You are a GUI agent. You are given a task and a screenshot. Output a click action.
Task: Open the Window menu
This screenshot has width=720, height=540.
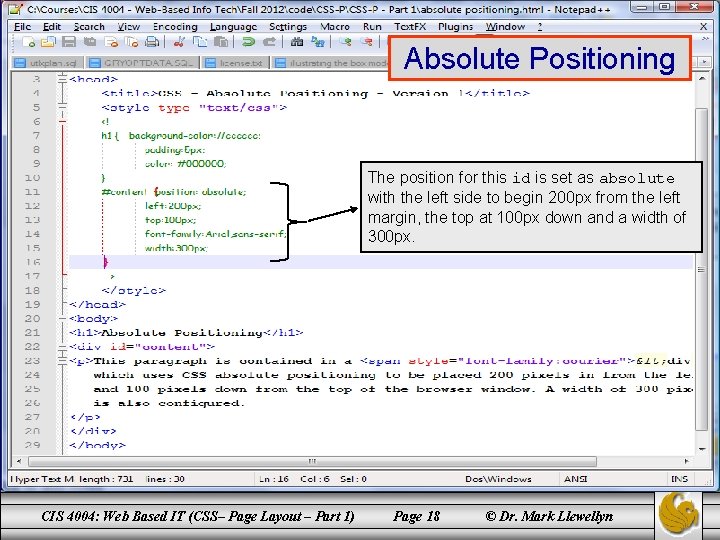[505, 27]
